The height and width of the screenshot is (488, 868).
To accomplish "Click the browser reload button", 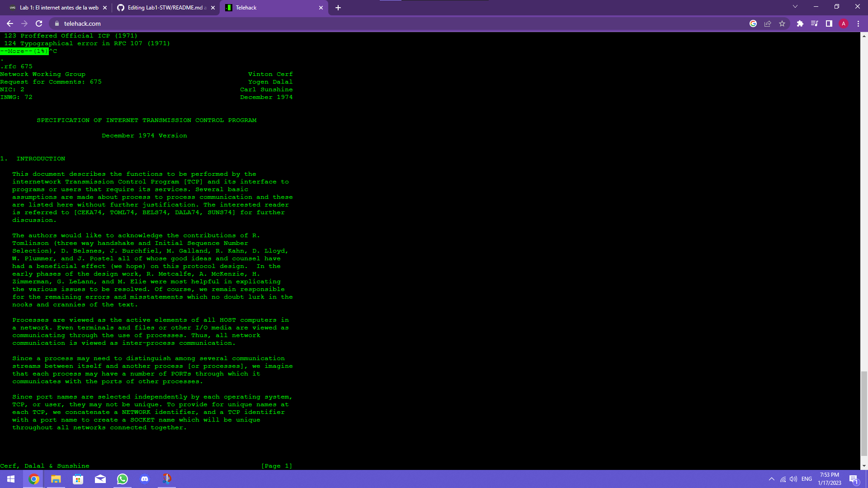I will pyautogui.click(x=39, y=23).
